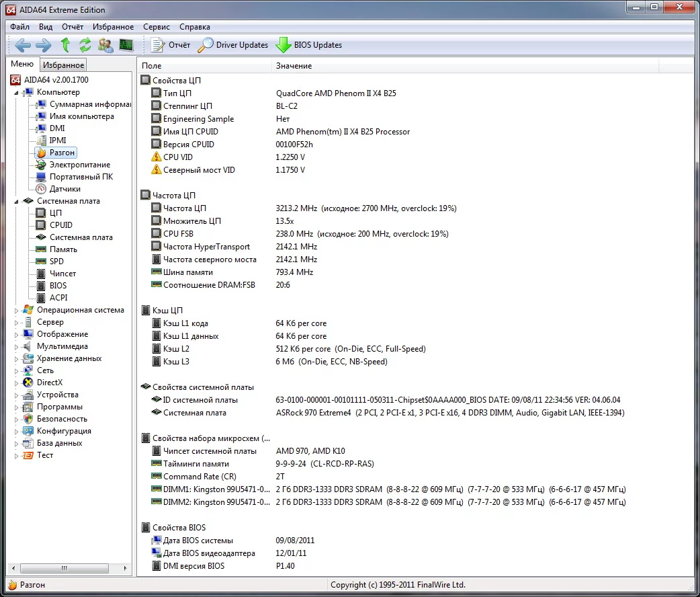Click the green monitor diagnostics toolbar icon
700x597 pixels.
point(126,45)
